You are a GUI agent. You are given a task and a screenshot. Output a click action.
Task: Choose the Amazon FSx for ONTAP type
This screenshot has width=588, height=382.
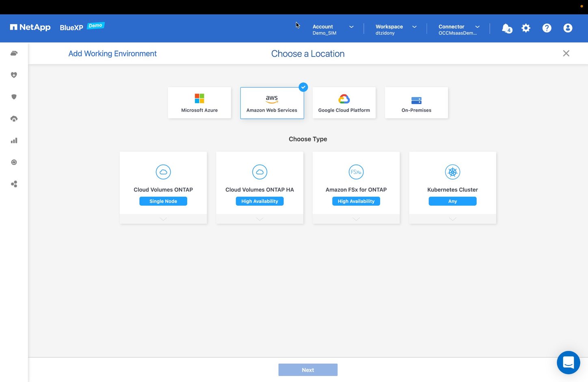356,183
